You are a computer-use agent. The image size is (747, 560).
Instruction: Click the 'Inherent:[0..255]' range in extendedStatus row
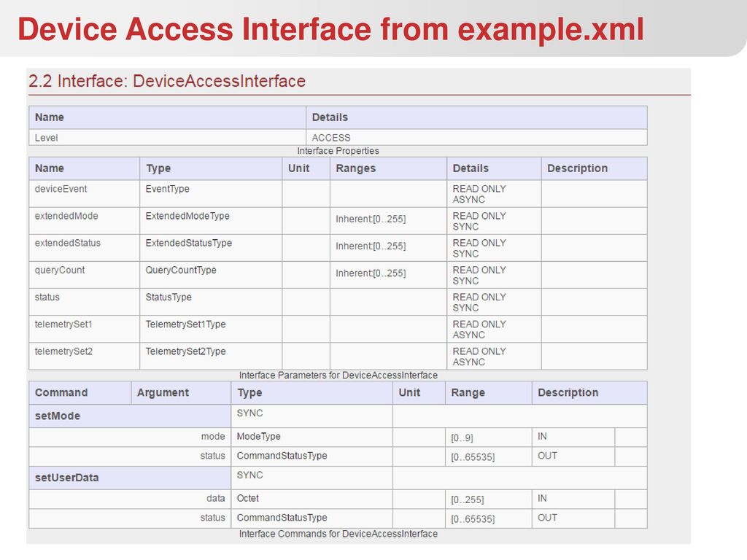click(371, 246)
